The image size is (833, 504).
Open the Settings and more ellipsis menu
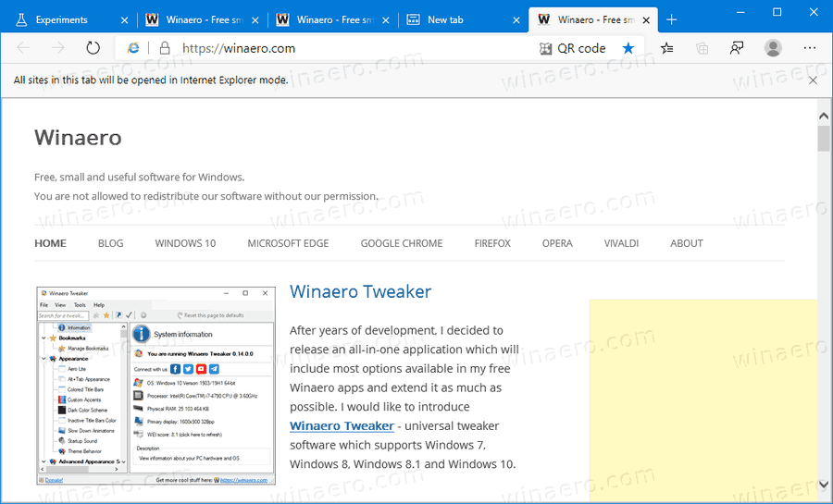point(810,48)
